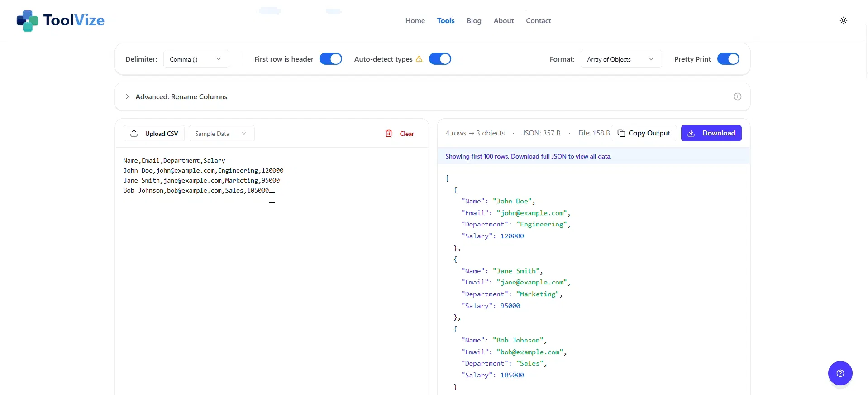The height and width of the screenshot is (395, 868).
Task: Click the copy icon in Copy Output
Action: (621, 133)
